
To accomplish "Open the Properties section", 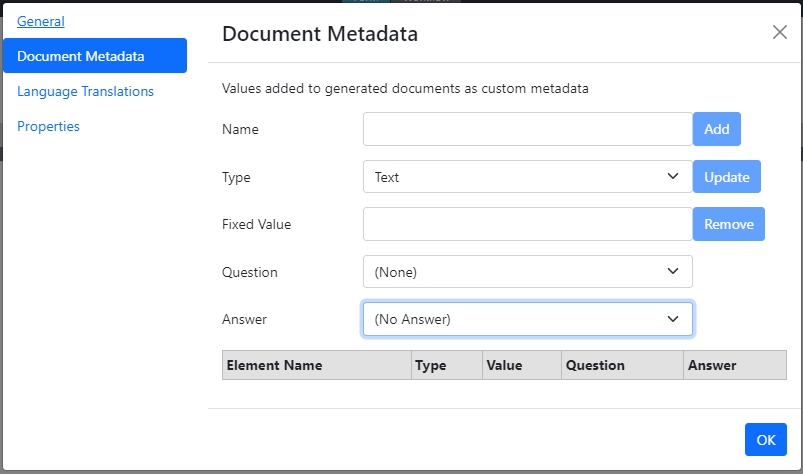I will [x=48, y=126].
